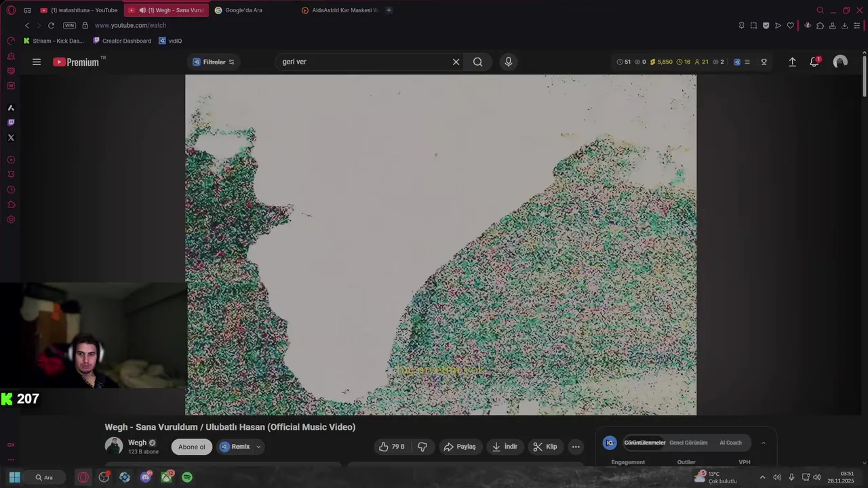Viewport: 868px width, 488px height.
Task: Select the Wegh - Sana Vuruldum tab
Action: tap(166, 10)
